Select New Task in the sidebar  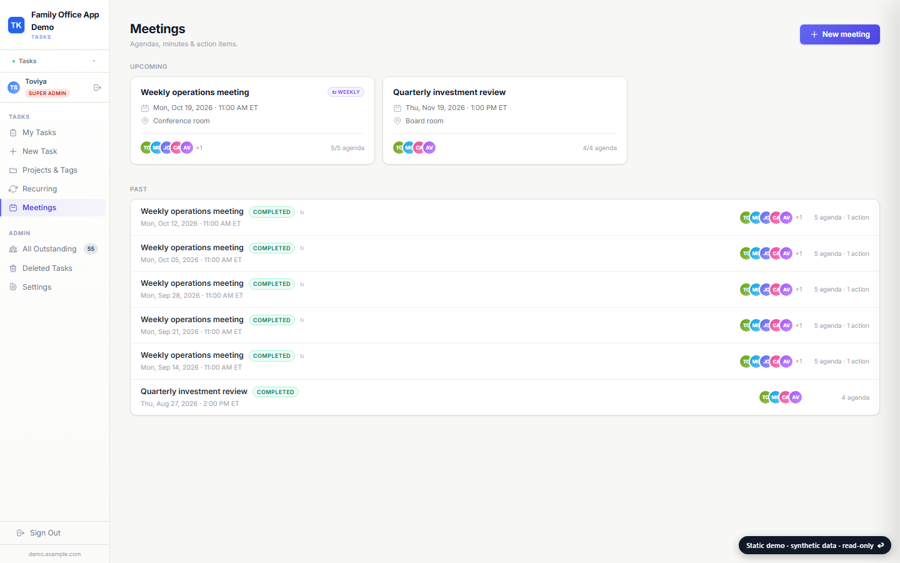click(x=53, y=152)
